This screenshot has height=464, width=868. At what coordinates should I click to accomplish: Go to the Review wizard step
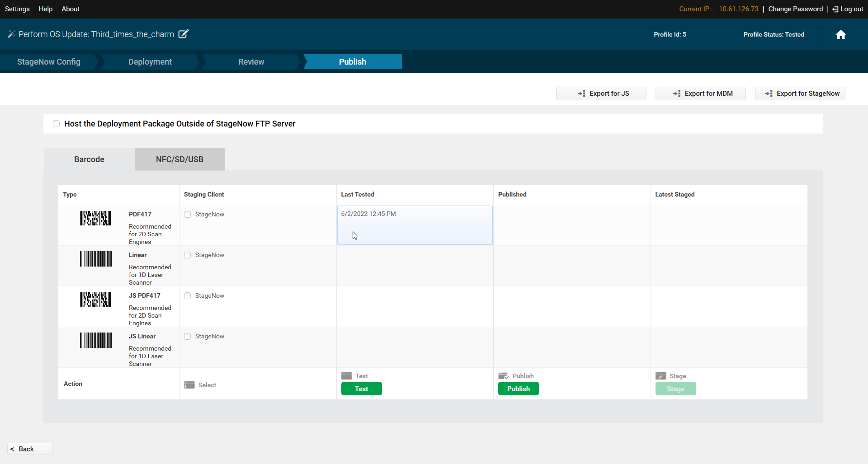click(251, 62)
